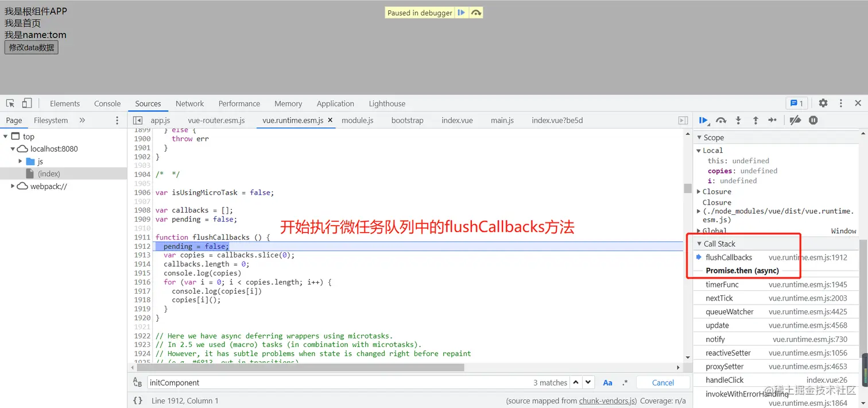Select the reactiveSetter call stack frame
The height and width of the screenshot is (408, 868).
pos(776,353)
